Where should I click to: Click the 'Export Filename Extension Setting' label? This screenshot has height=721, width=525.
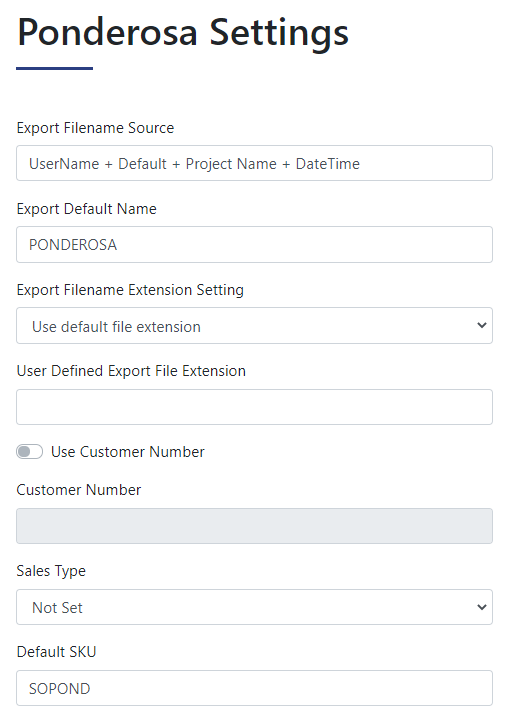[x=130, y=290]
